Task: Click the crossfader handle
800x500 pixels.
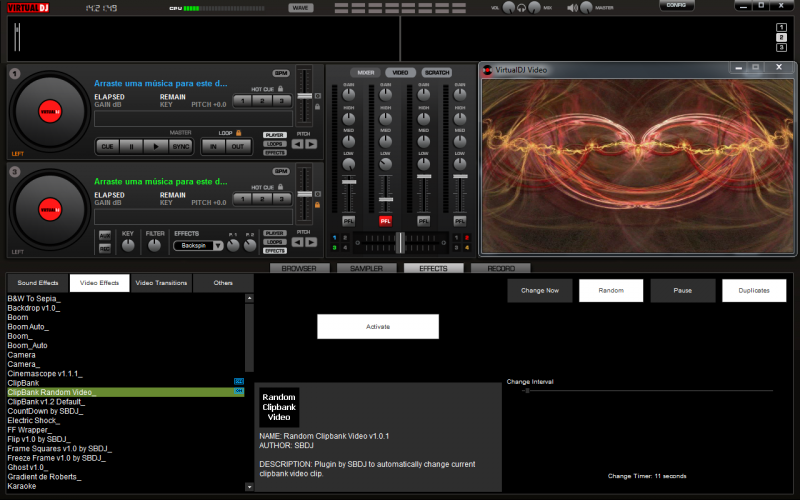Action: point(401,243)
